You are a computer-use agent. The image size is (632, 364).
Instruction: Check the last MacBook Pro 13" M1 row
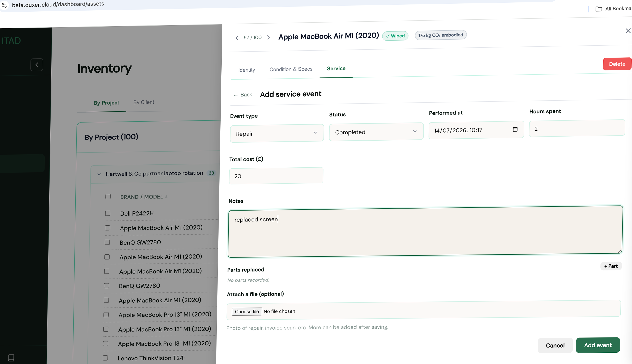106,344
